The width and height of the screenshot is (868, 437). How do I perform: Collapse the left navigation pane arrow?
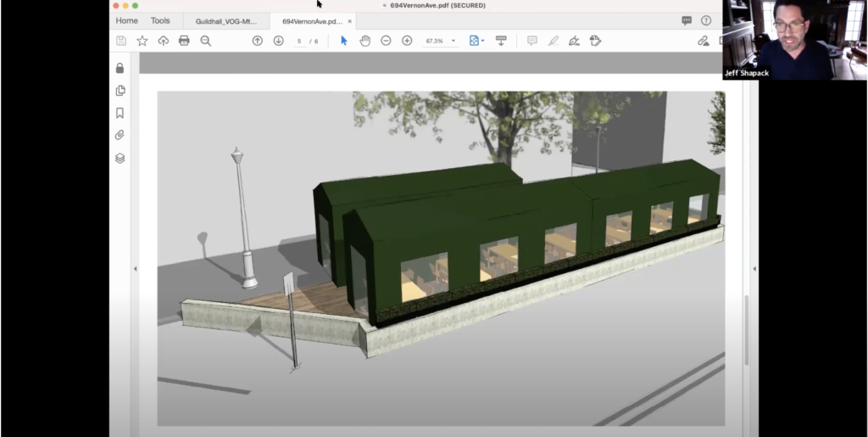(136, 269)
